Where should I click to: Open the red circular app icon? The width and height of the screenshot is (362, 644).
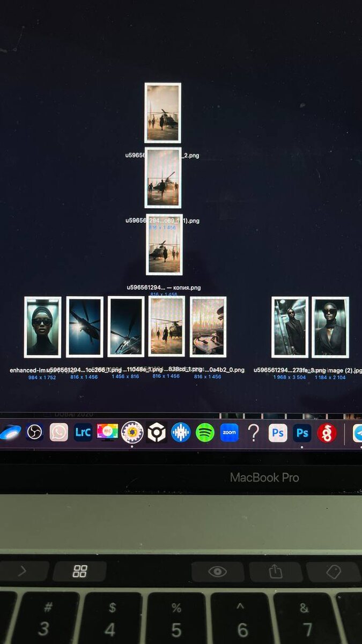(x=327, y=433)
